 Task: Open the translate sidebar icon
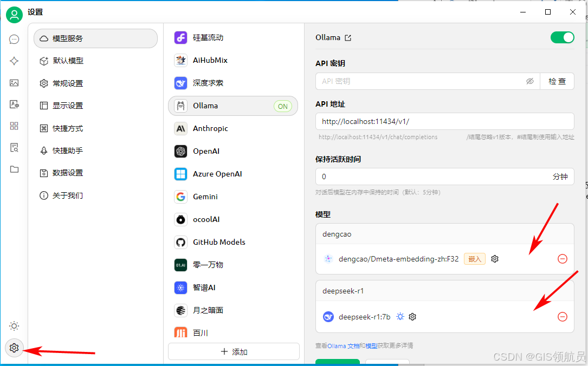click(14, 104)
